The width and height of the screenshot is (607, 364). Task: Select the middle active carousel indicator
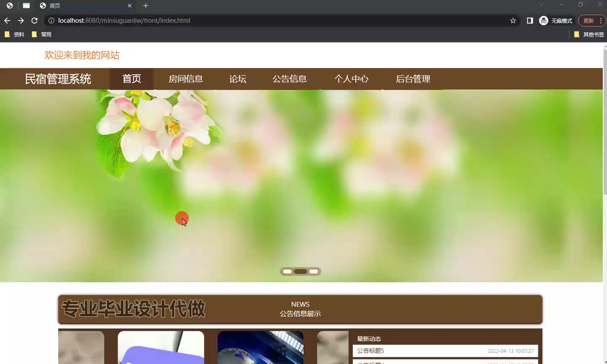pos(301,272)
